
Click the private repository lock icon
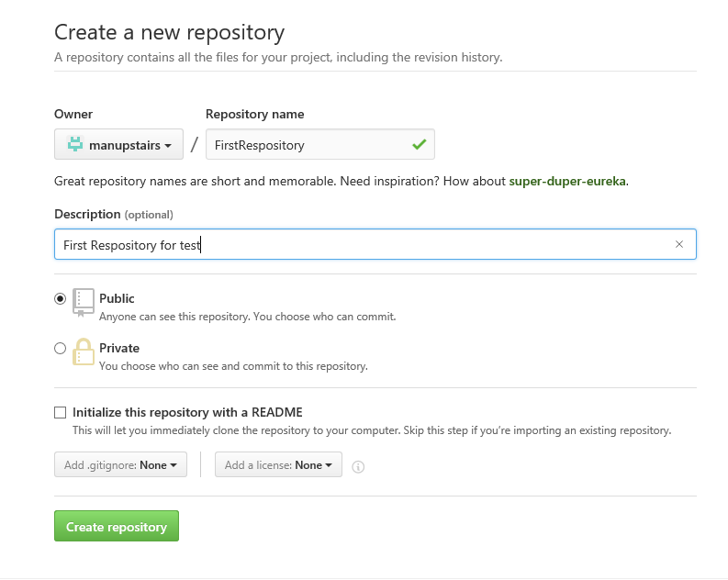[x=84, y=351]
